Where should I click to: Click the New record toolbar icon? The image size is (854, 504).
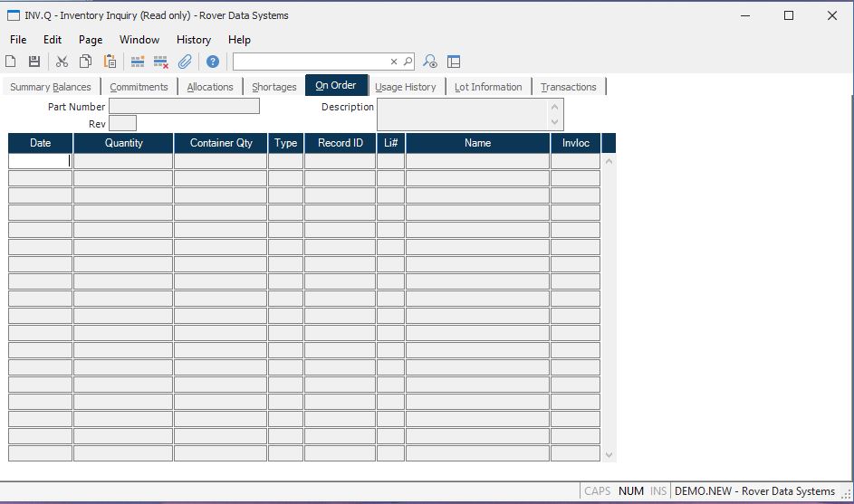click(x=11, y=62)
